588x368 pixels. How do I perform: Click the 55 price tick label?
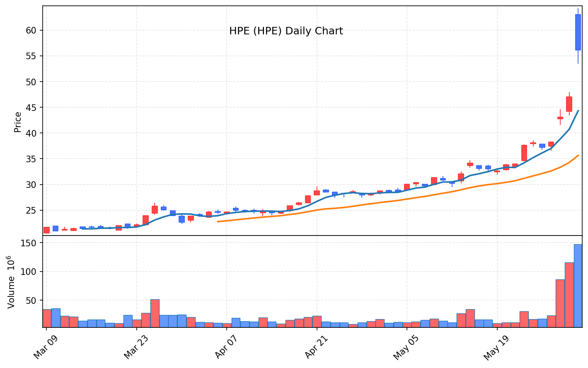(x=32, y=56)
